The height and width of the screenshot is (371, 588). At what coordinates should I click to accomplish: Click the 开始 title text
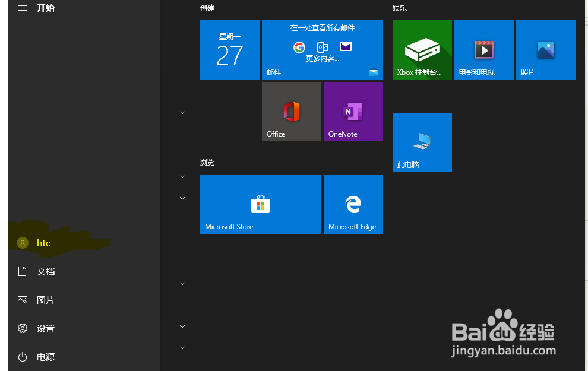coord(46,8)
